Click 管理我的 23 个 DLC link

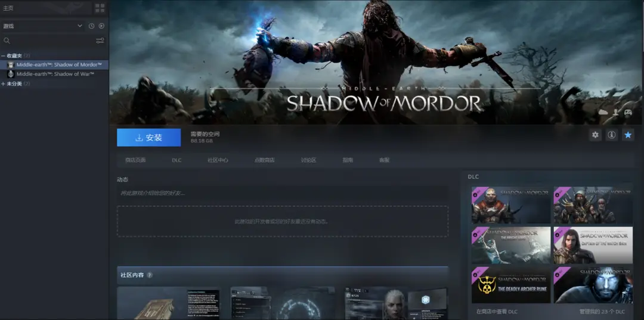(x=602, y=312)
